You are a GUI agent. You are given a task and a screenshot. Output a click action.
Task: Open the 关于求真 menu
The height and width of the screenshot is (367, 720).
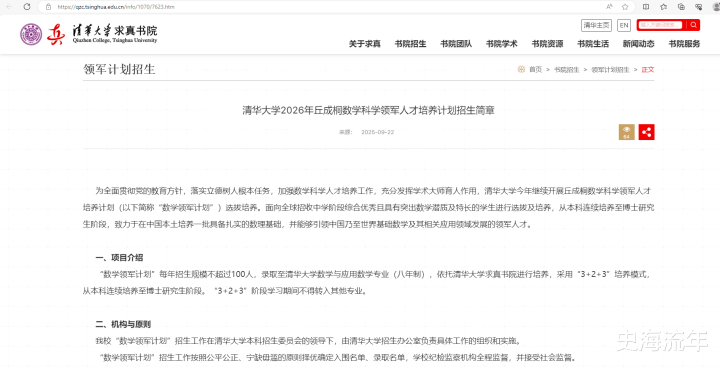365,44
